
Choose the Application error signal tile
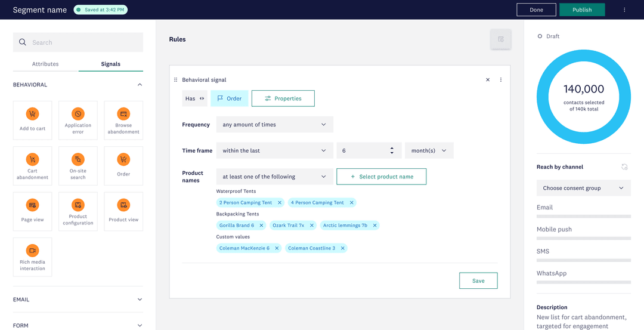pyautogui.click(x=78, y=120)
